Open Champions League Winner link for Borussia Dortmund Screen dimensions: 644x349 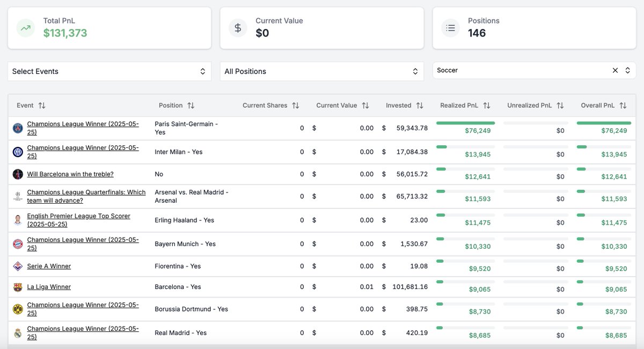[83, 309]
